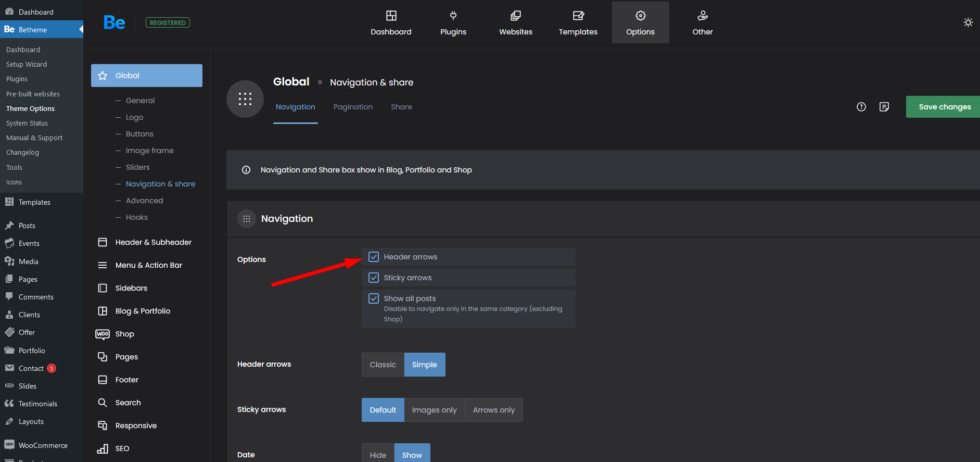Open the Options gear icon

coord(641,16)
